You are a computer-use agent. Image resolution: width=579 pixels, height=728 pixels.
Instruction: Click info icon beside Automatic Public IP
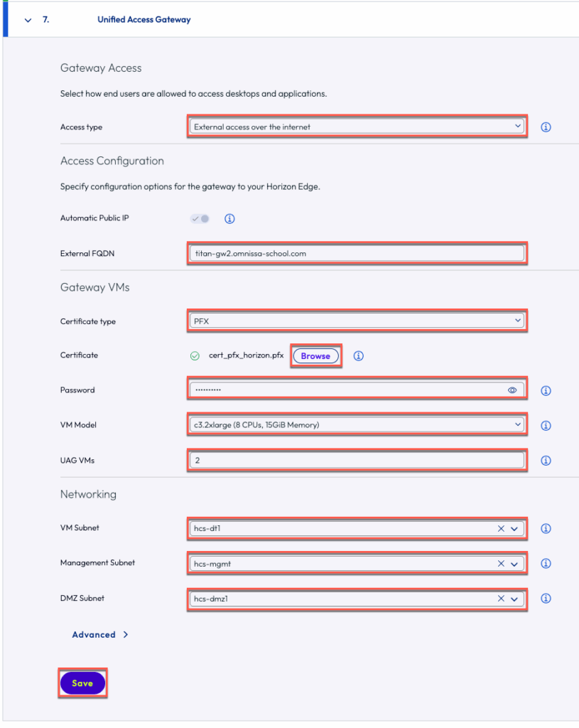click(229, 219)
